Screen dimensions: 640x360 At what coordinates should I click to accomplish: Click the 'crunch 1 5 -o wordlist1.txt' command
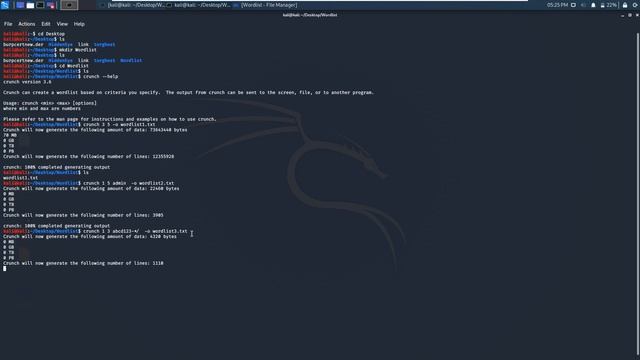point(119,124)
